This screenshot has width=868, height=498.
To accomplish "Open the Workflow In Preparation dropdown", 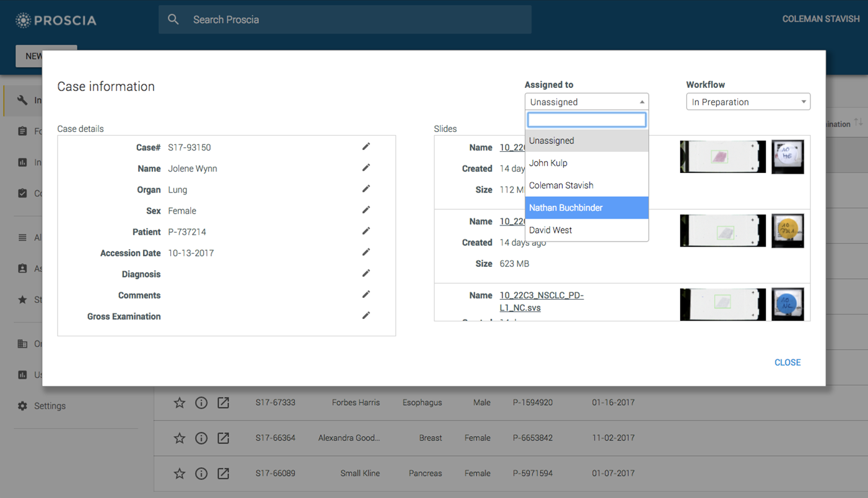I will 748,102.
